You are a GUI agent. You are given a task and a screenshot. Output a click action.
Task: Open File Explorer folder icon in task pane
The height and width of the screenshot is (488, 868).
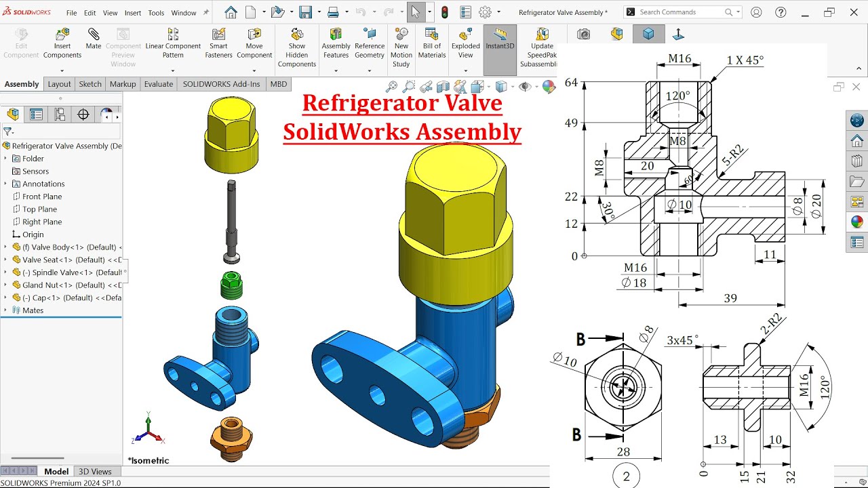[x=857, y=182]
